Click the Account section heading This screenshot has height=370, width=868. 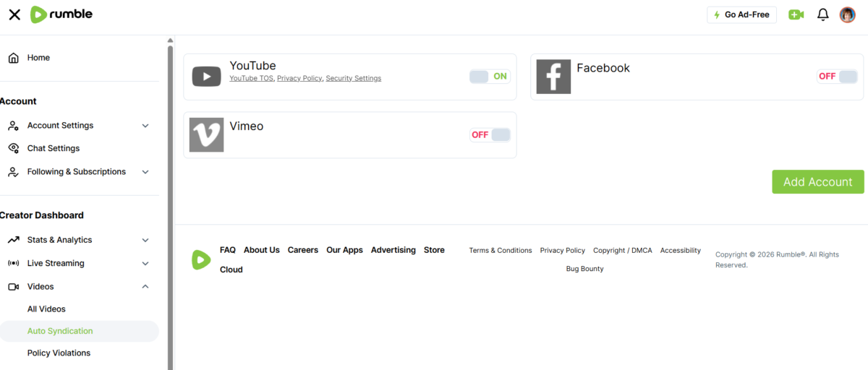(x=18, y=102)
